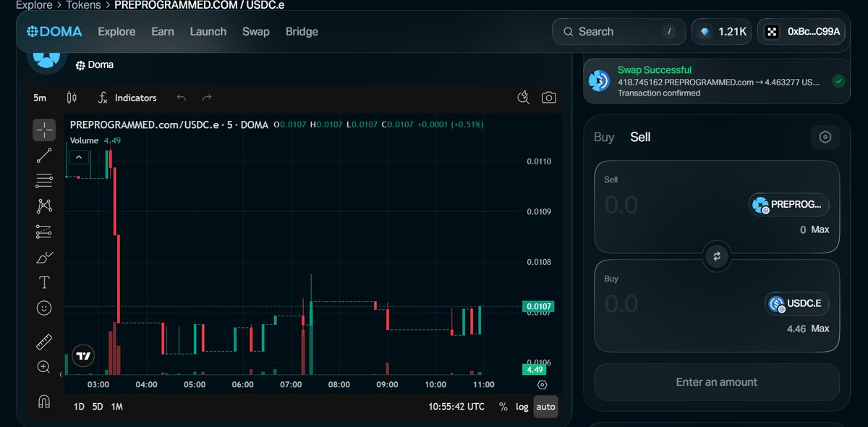
Task: Undo the last chart action
Action: pos(182,98)
